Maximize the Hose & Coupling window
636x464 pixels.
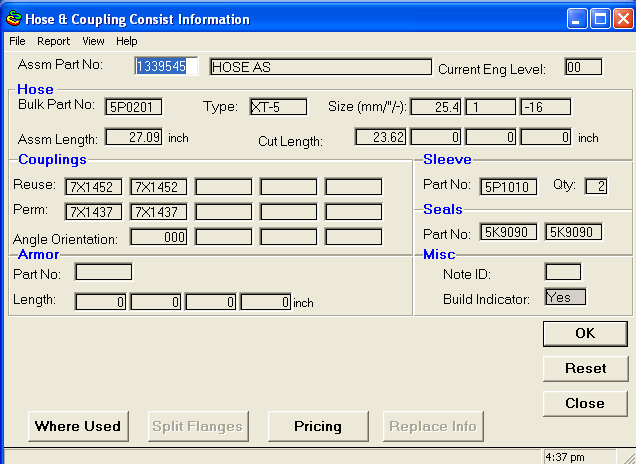(602, 19)
